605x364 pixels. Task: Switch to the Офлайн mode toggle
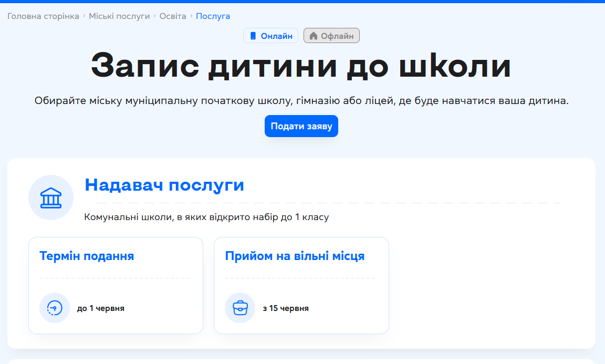[x=331, y=36]
